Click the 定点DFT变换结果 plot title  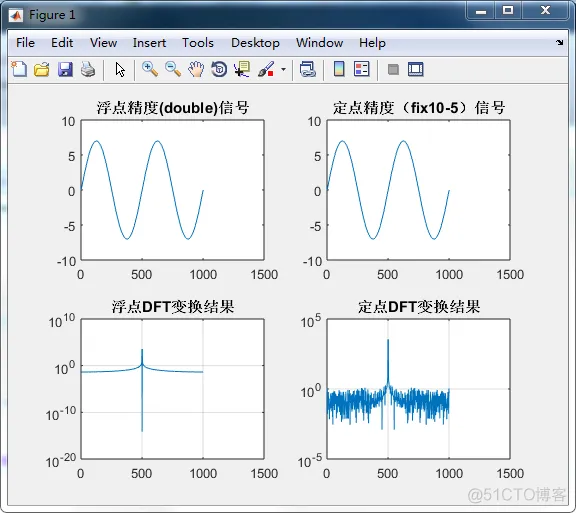[x=418, y=306]
